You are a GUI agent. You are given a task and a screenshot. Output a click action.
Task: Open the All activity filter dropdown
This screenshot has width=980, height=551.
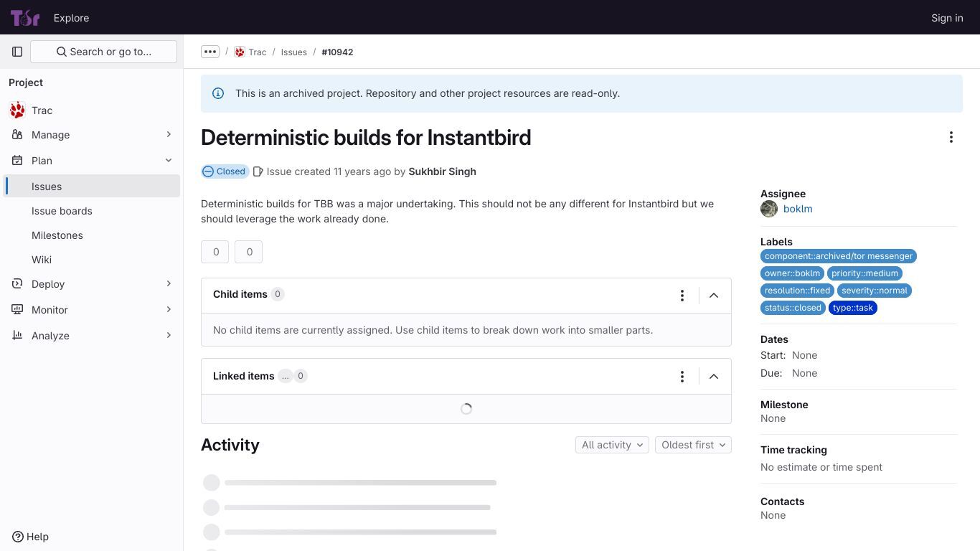[612, 445]
